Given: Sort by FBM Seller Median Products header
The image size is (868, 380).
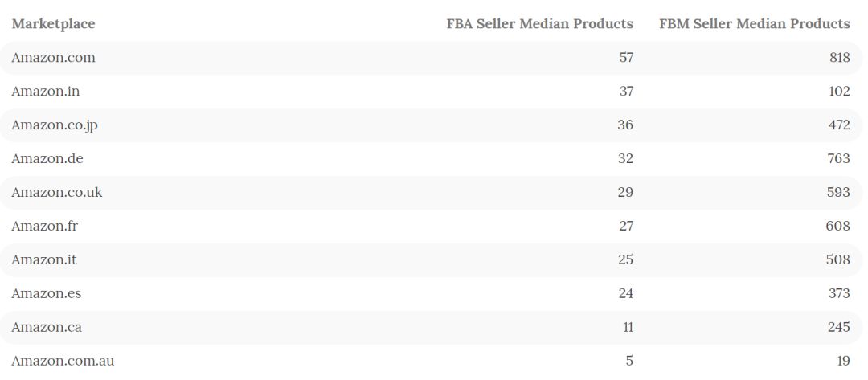Looking at the screenshot, I should [754, 24].
